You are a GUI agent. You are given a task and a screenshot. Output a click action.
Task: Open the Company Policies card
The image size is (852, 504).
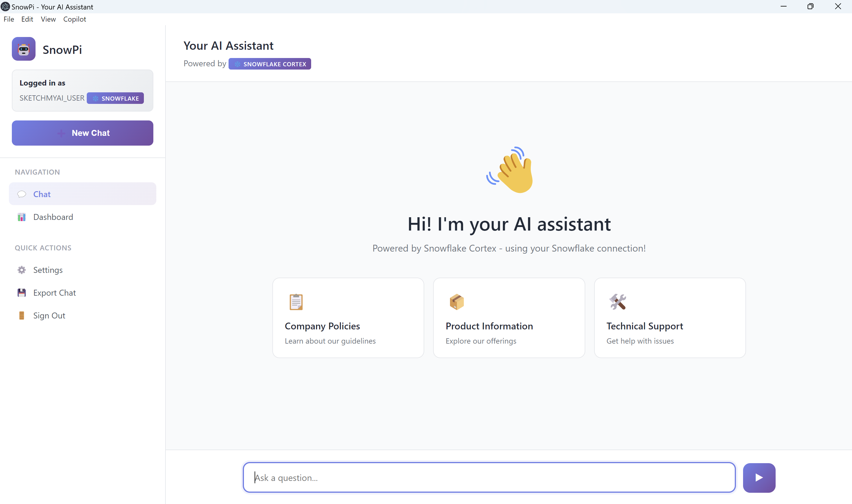348,318
